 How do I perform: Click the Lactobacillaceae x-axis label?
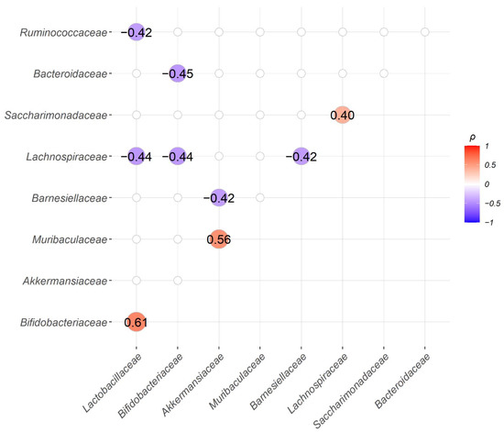(112, 382)
